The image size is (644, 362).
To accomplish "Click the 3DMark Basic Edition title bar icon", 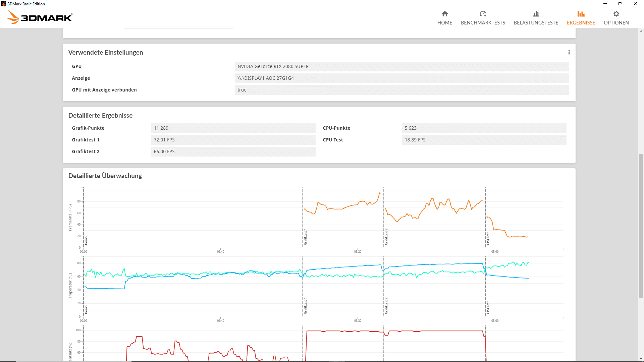I will pos(3,4).
